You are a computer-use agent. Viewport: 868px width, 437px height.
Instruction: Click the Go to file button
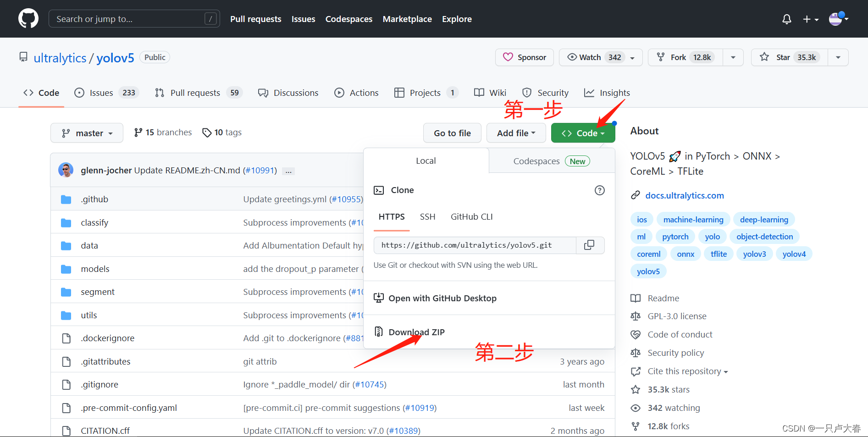(452, 133)
